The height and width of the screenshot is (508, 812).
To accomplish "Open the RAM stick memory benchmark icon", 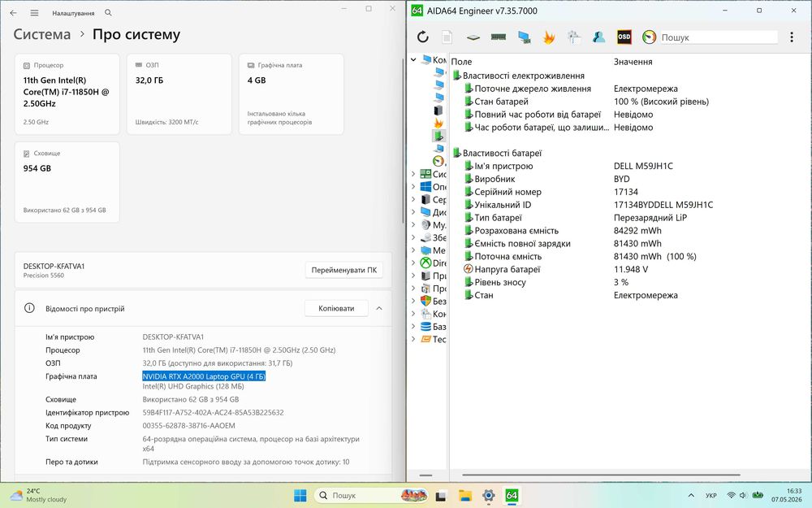I will click(x=499, y=37).
